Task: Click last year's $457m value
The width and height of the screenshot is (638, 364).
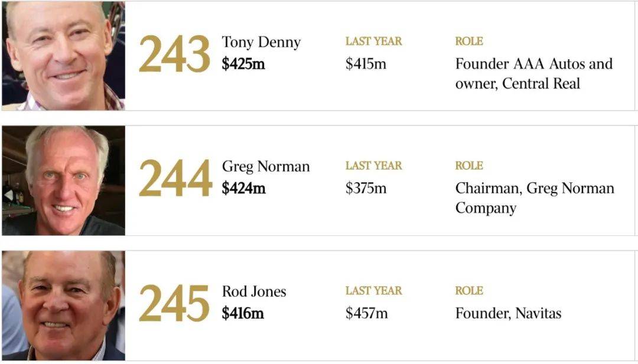Action: pos(367,313)
